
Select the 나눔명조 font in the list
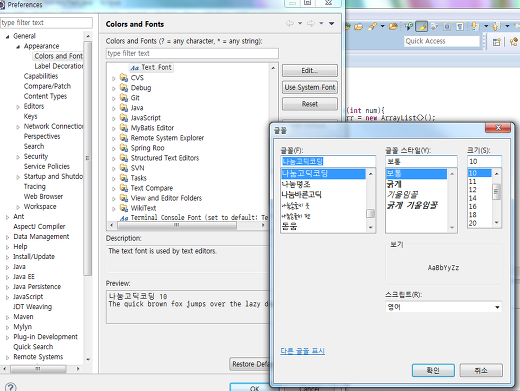click(x=296, y=184)
